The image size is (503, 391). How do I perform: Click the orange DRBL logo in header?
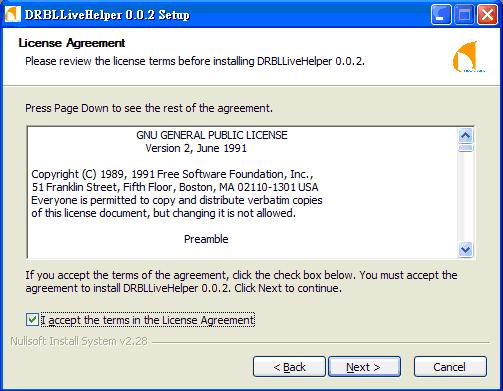tap(468, 57)
